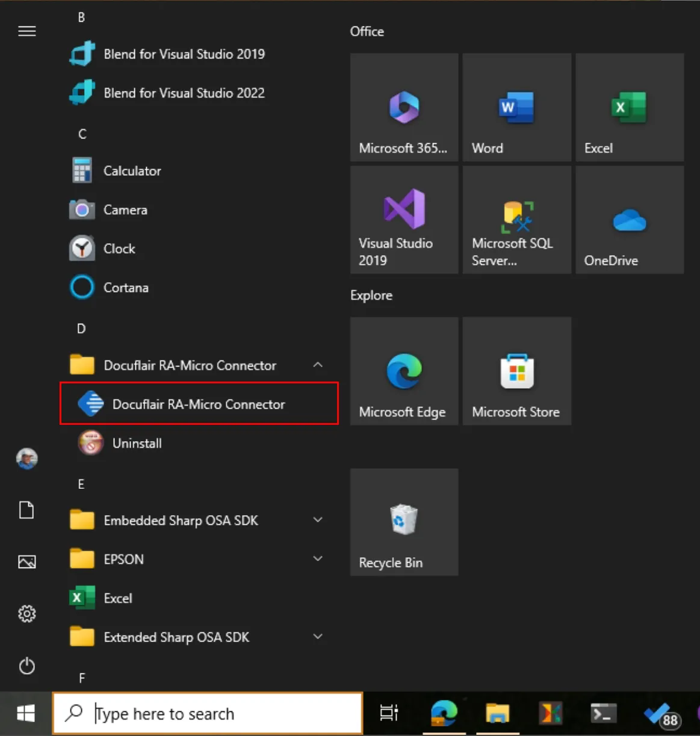Open Settings gear in left sidebar
Viewport: 700px width, 736px height.
tap(27, 614)
